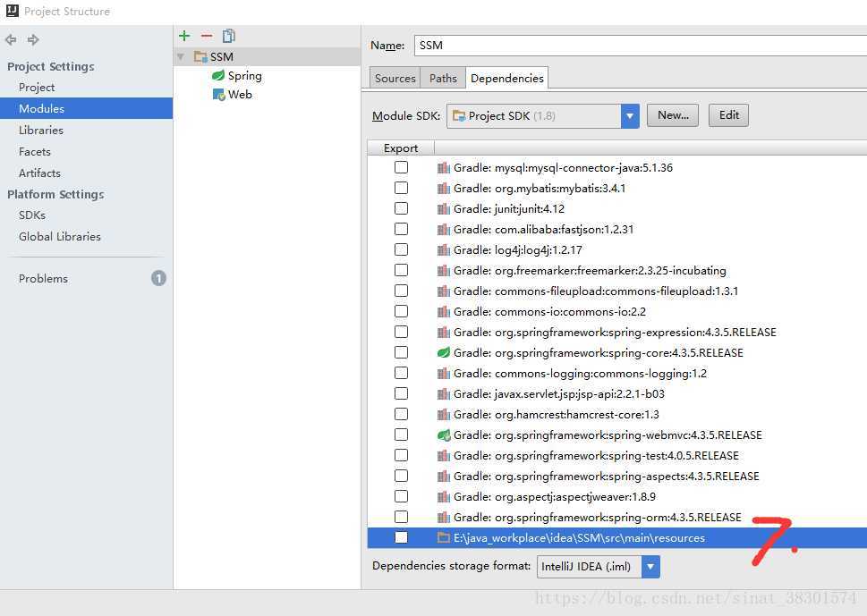Click the back navigation arrow
This screenshot has height=616, width=867.
pos(11,39)
